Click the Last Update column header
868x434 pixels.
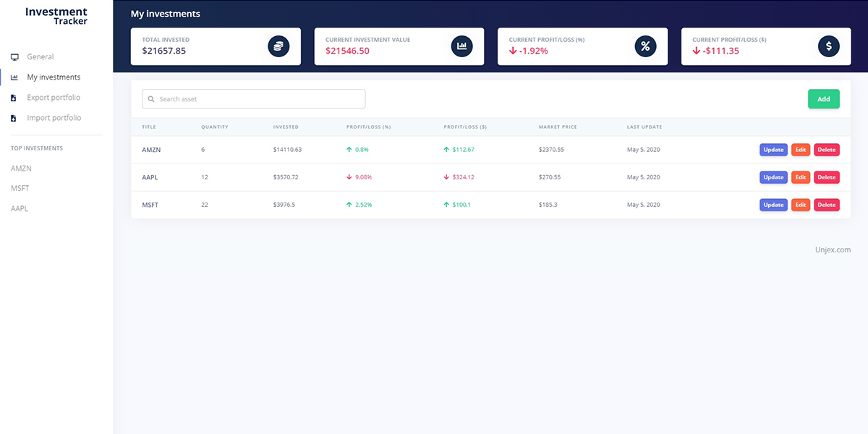644,127
